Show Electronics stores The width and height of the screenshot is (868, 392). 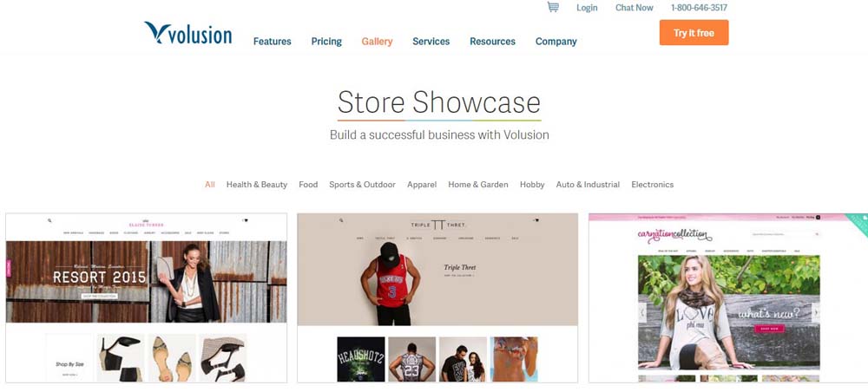coord(653,185)
